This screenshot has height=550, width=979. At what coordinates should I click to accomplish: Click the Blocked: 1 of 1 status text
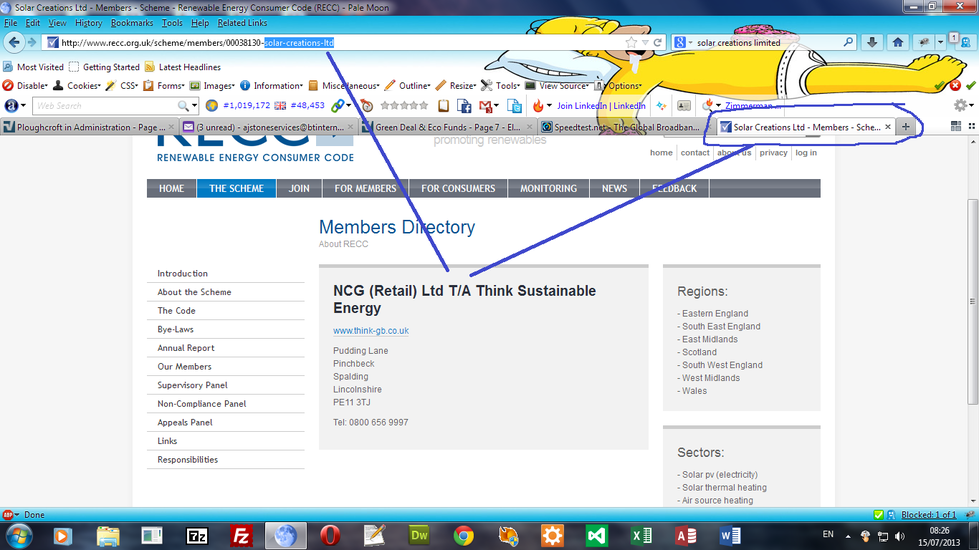coord(928,514)
